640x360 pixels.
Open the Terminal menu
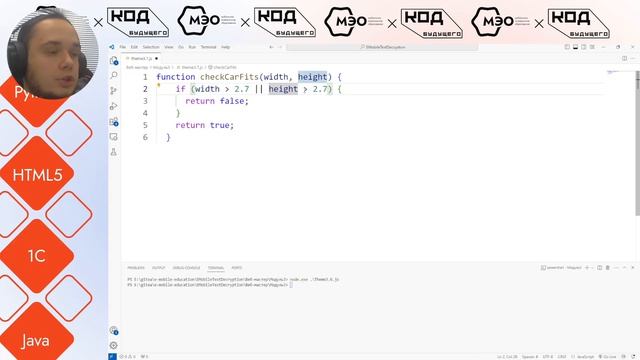click(209, 47)
